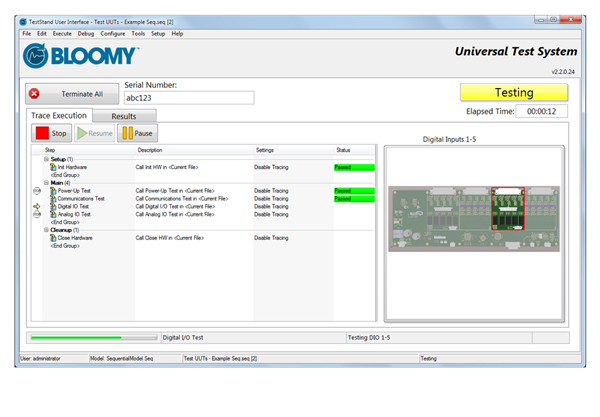This screenshot has height=417, width=600.
Task: Stop the test with the red Stop button
Action: point(51,133)
